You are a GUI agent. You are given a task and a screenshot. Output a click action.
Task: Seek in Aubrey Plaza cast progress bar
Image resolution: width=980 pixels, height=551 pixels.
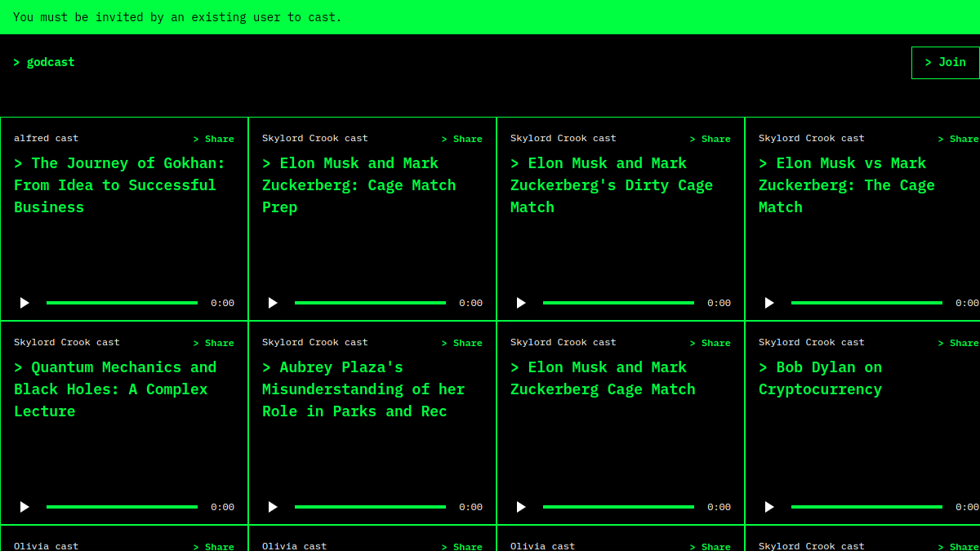click(x=370, y=507)
